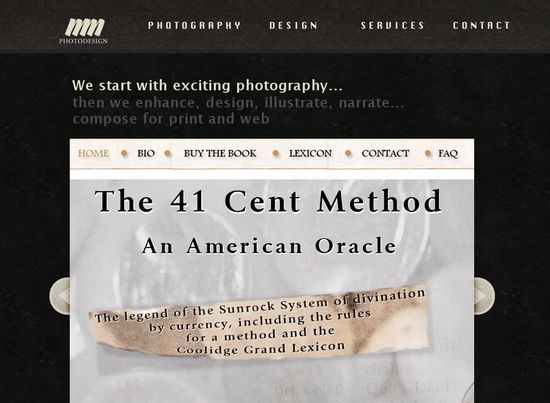Click the bullet dot before BIO
This screenshot has width=550, height=403.
pos(124,153)
